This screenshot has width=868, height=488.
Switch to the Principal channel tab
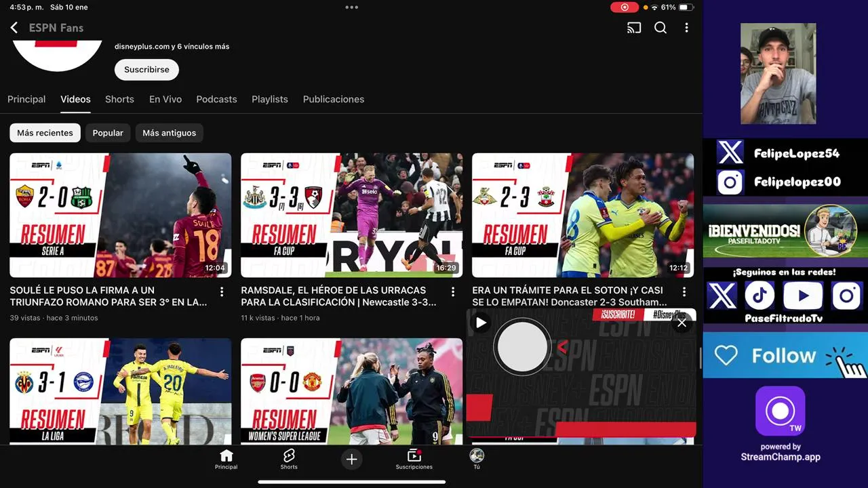coord(26,99)
